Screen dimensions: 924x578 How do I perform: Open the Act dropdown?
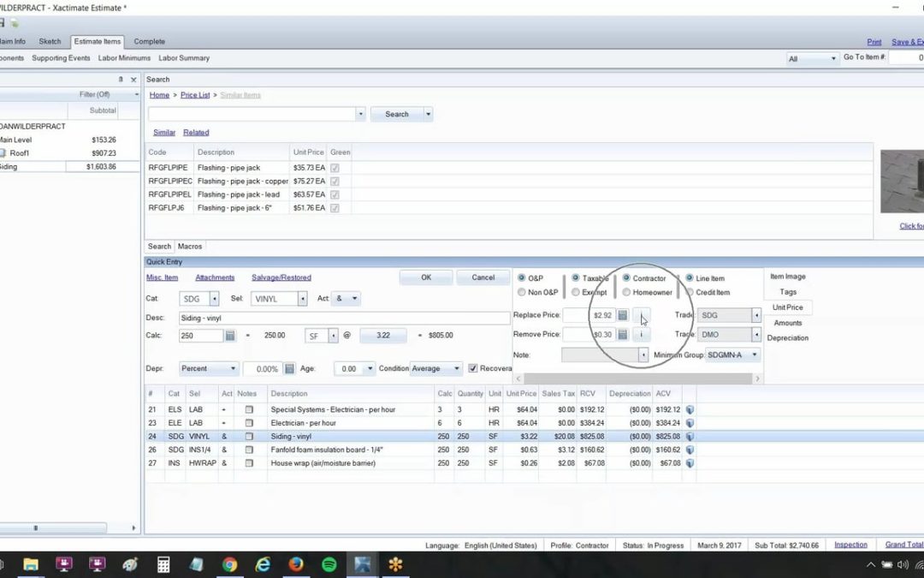pyautogui.click(x=354, y=299)
